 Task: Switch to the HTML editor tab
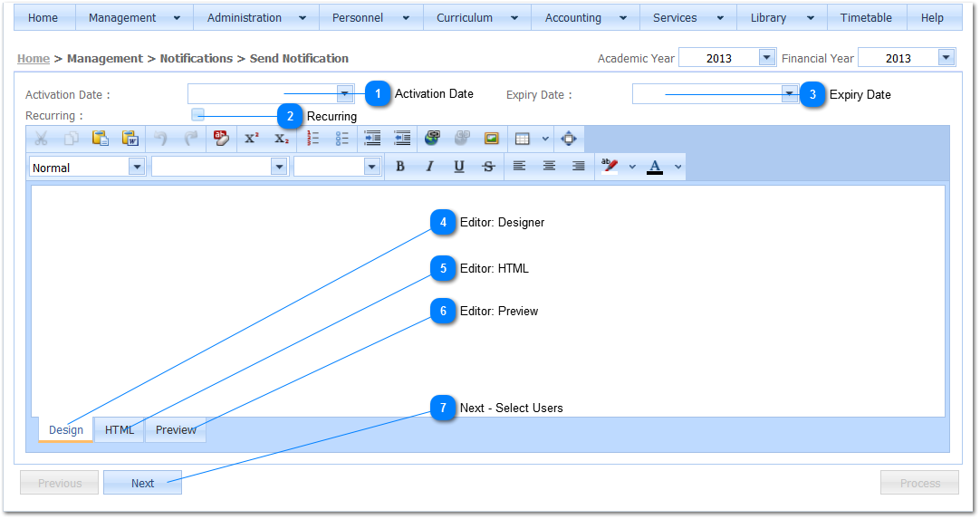(x=119, y=430)
